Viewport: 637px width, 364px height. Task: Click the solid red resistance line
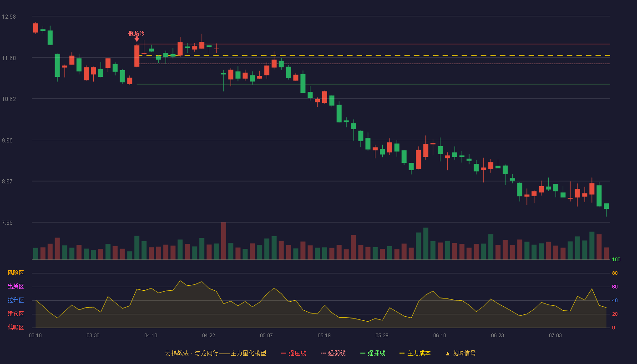373,44
